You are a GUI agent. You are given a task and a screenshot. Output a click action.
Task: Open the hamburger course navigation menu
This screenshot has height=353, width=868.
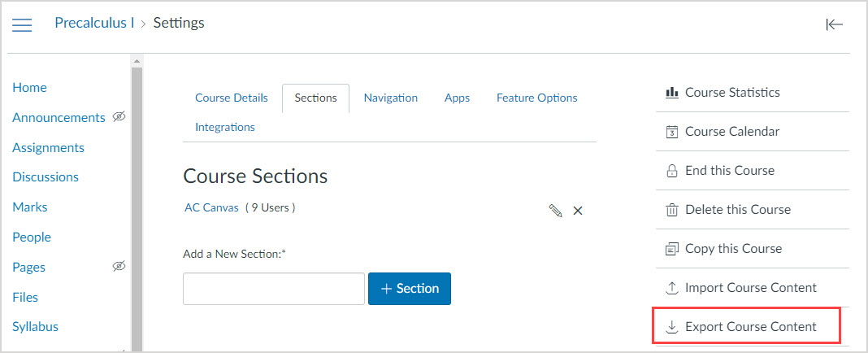[22, 24]
